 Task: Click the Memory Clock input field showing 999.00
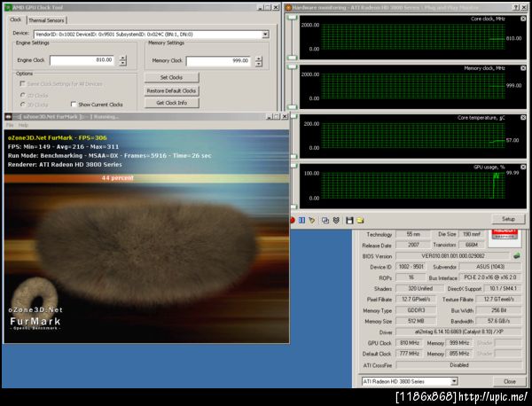pyautogui.click(x=218, y=61)
